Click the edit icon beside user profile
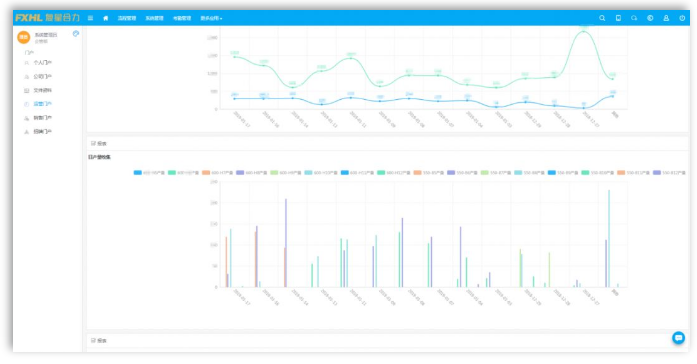The width and height of the screenshot is (697, 364). click(x=76, y=34)
